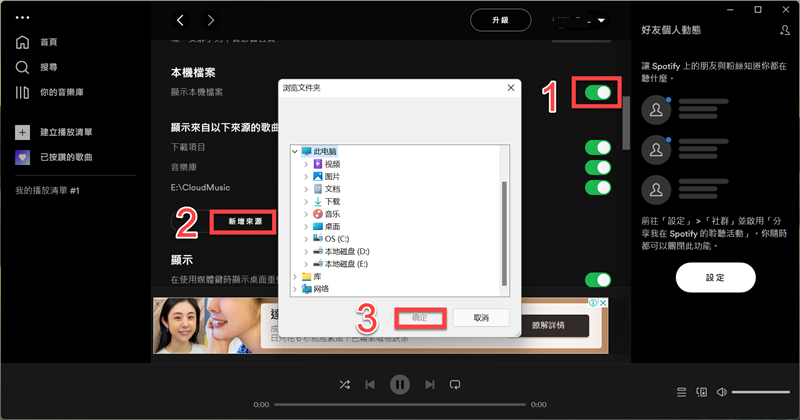Click Add Source (新增來源) button
The width and height of the screenshot is (800, 420).
point(245,221)
